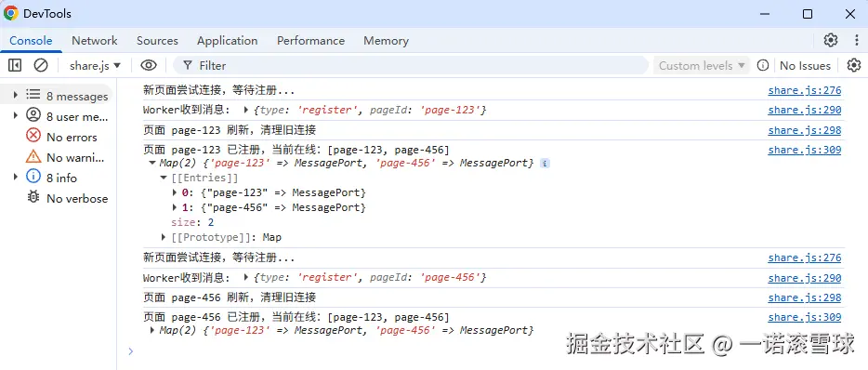Switch to the Console tab
Screen dimensions: 868x370
(x=31, y=40)
